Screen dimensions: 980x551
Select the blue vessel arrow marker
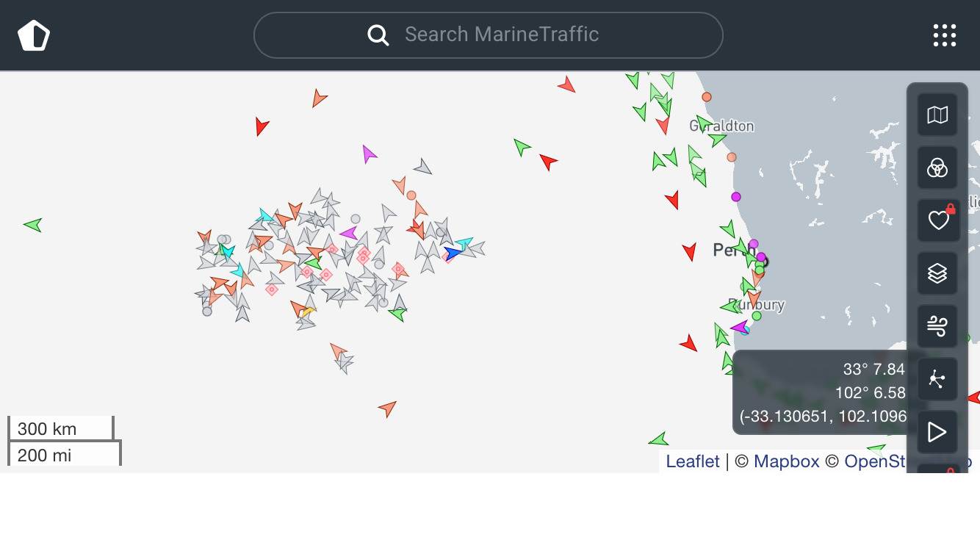tap(453, 253)
